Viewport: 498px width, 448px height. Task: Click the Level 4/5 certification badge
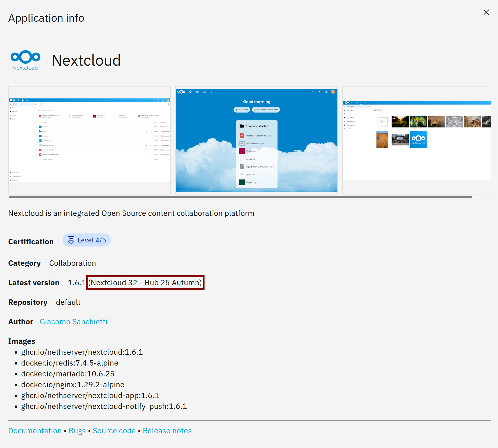87,240
